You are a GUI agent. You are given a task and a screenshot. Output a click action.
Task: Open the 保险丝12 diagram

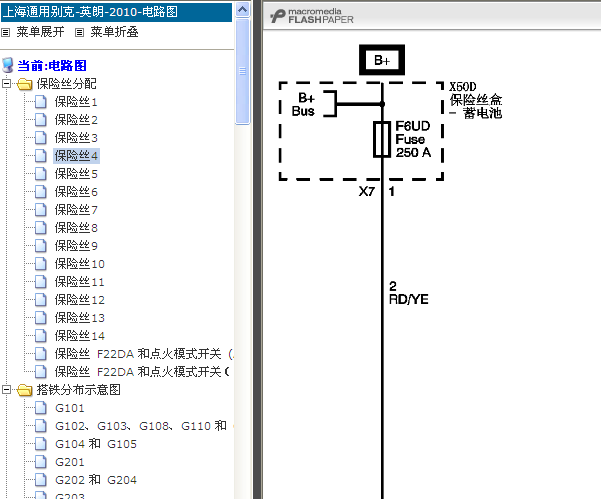pyautogui.click(x=79, y=300)
